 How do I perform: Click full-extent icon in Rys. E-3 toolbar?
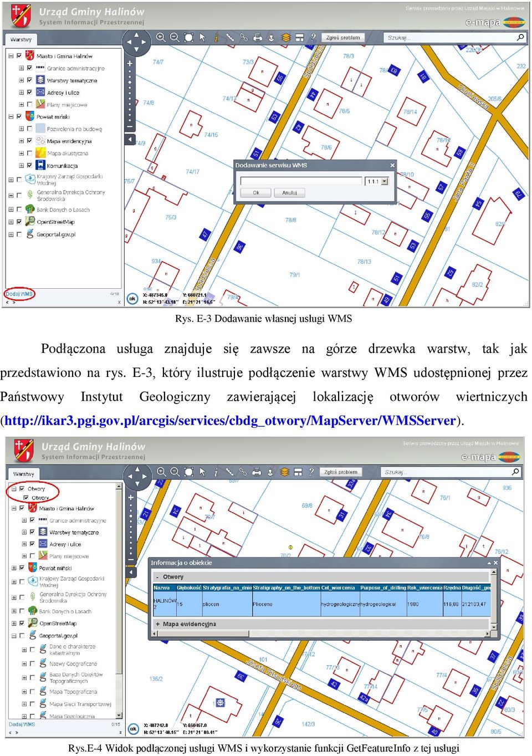[x=188, y=37]
